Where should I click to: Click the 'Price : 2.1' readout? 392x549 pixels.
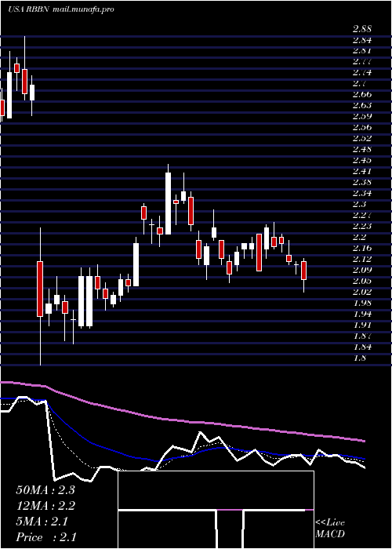click(45, 536)
